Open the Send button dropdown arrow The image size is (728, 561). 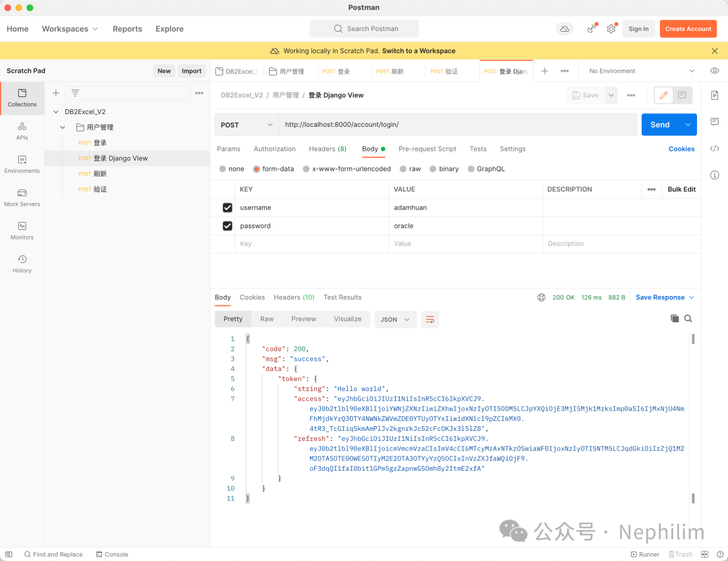pos(688,125)
